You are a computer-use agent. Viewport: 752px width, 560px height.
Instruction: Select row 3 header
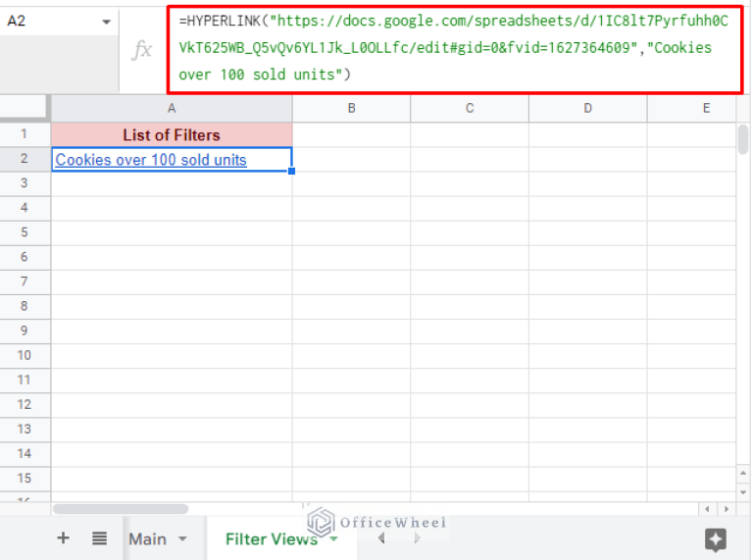point(24,183)
